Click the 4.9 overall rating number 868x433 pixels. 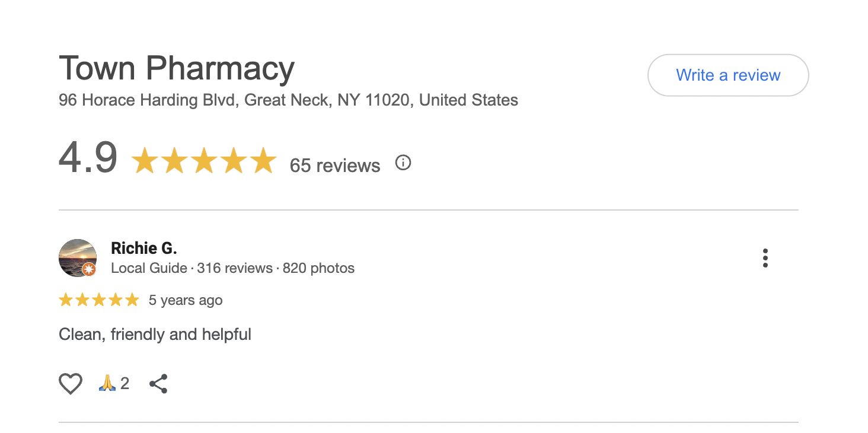pos(88,159)
